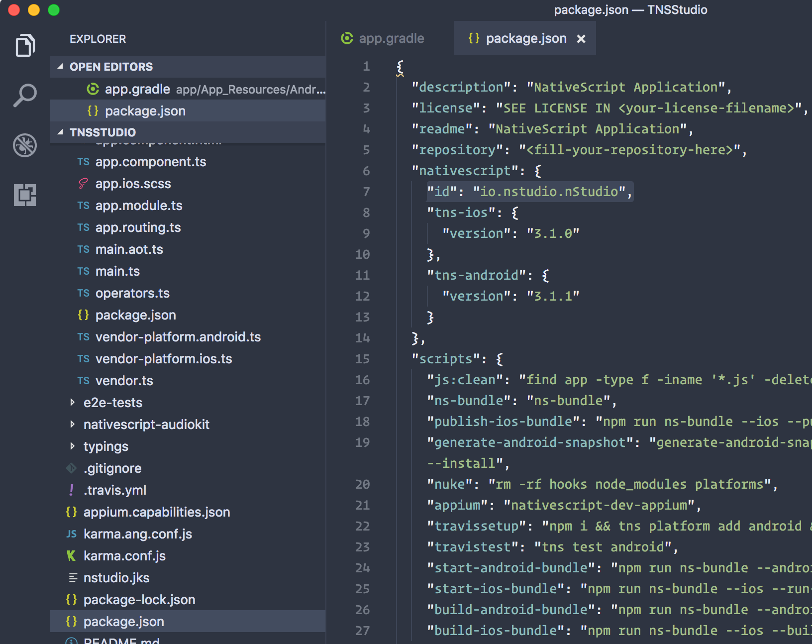Collapse the TNSSTUDIO folder section
This screenshot has height=644, width=812.
click(188, 132)
